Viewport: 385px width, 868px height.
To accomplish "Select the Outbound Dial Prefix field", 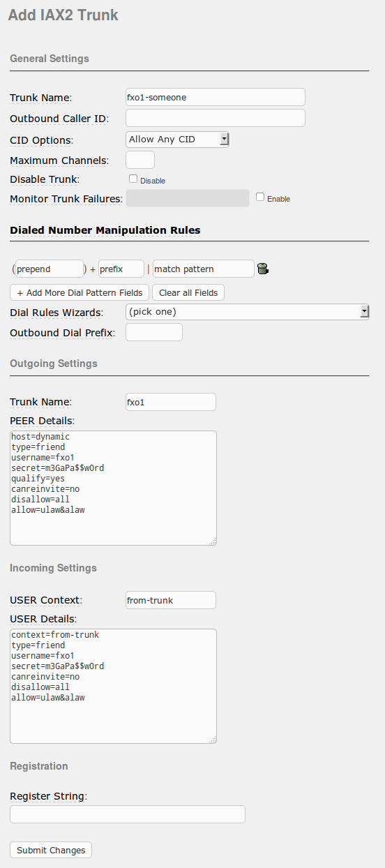I will point(154,332).
